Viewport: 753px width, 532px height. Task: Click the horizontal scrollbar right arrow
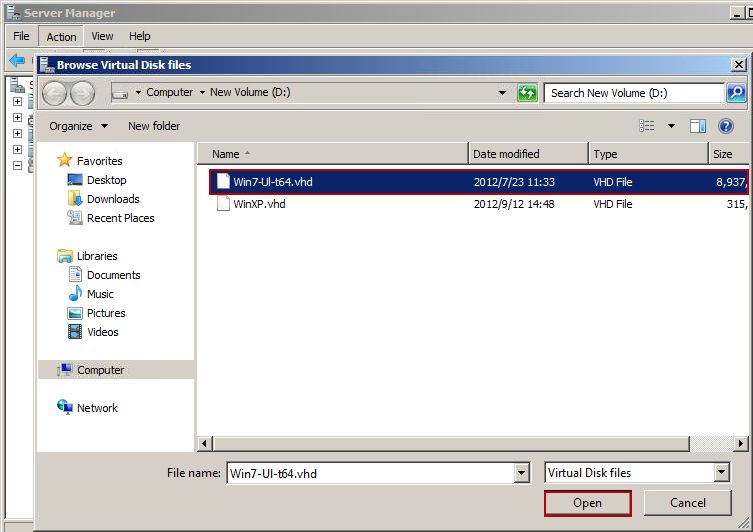click(x=741, y=443)
